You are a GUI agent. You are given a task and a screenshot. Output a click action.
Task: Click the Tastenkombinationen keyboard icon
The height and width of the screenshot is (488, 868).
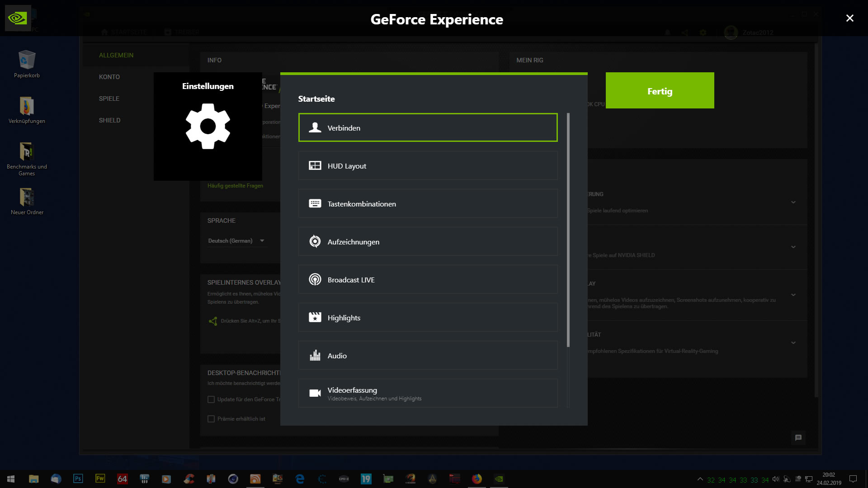[x=315, y=204]
